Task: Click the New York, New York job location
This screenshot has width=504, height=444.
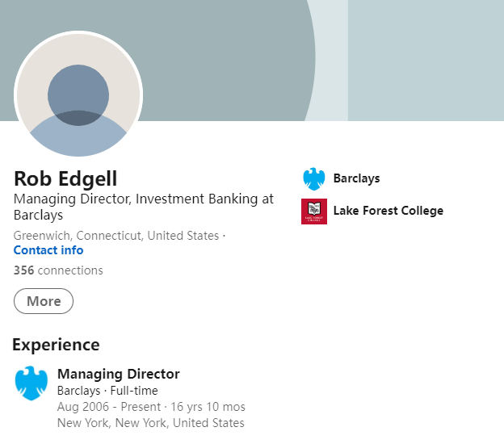Action: pos(150,423)
